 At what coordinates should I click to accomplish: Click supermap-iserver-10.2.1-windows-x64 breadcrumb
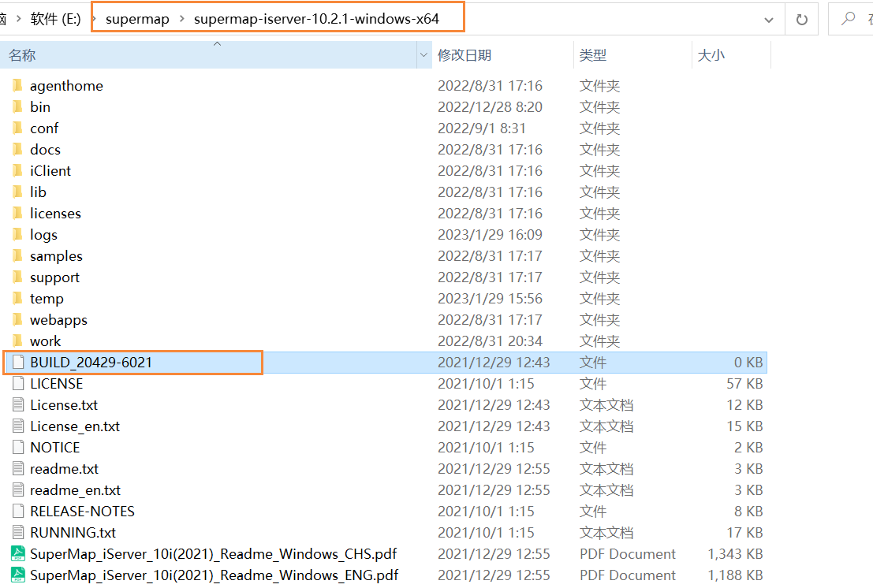point(317,19)
